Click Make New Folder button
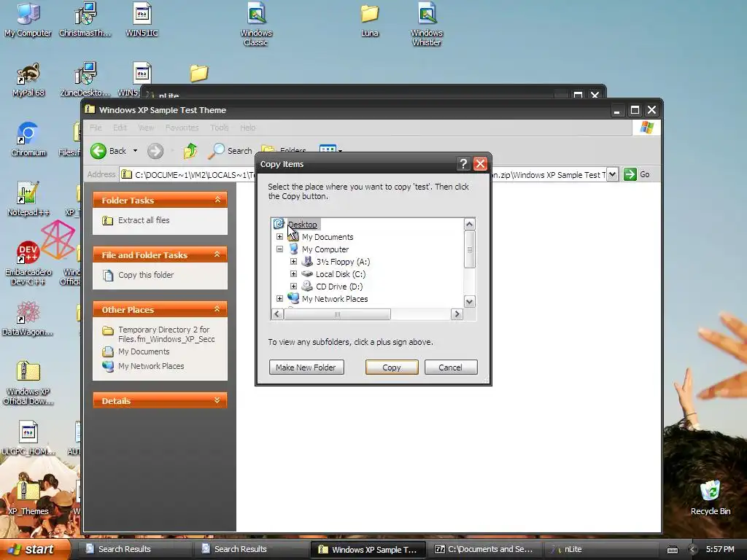 [x=306, y=367]
